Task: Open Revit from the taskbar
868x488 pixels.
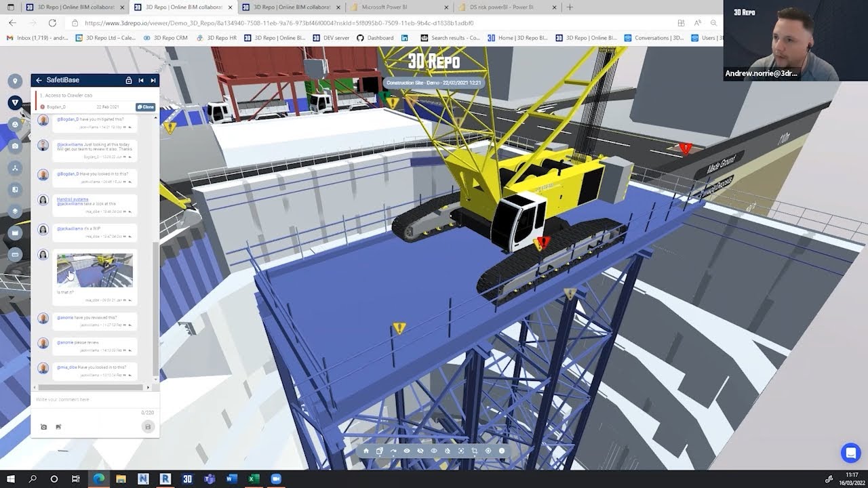Action: [165, 479]
